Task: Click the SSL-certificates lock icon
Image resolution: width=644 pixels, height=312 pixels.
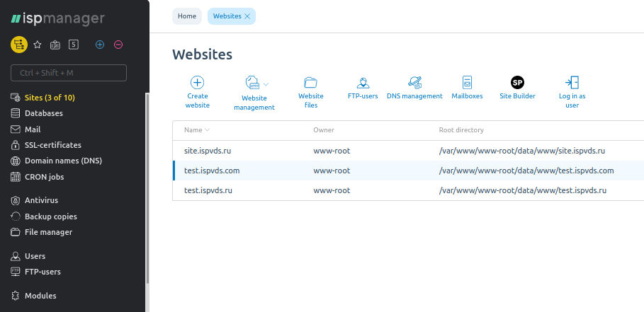Action: tap(15, 145)
